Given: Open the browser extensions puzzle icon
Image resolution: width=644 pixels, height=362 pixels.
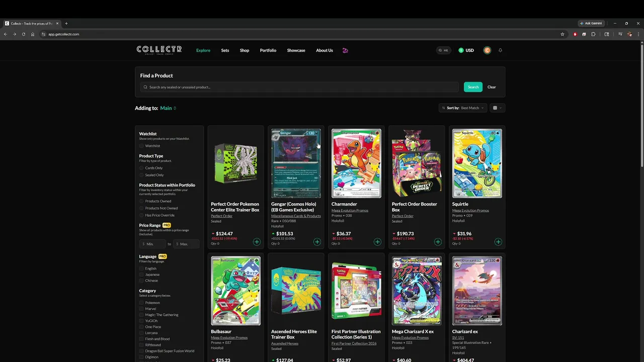Looking at the screenshot, I should click(593, 34).
